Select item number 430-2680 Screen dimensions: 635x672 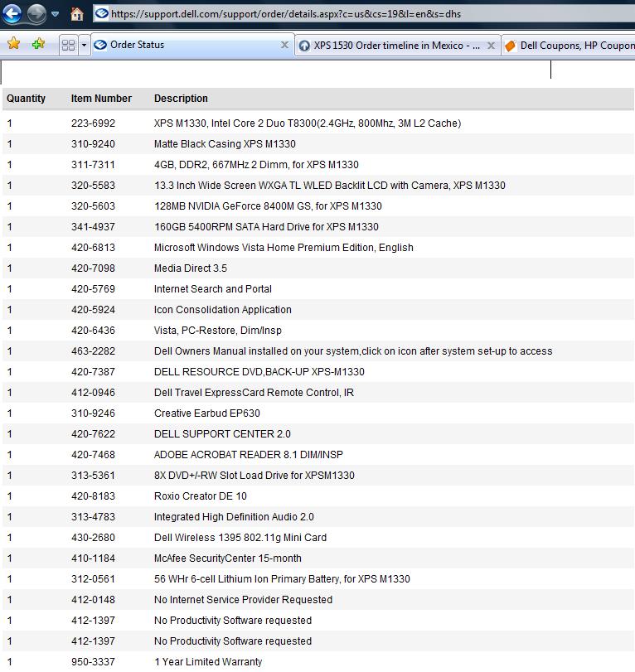point(93,538)
